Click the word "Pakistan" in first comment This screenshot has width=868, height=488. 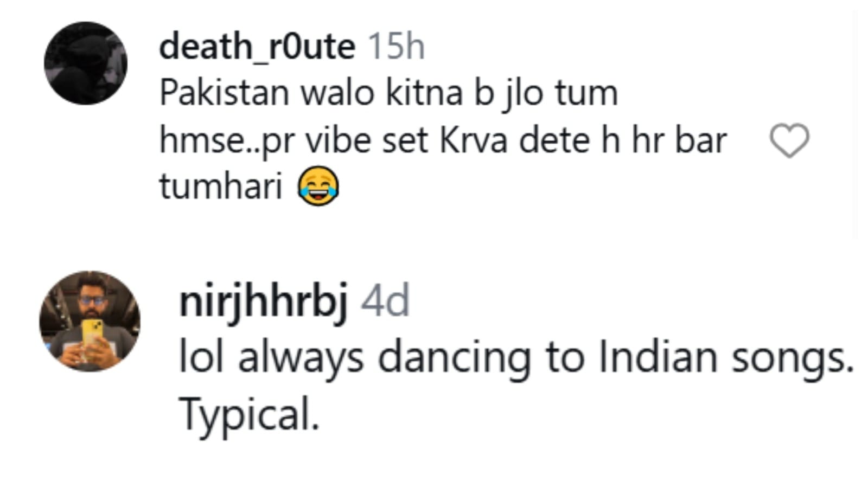[224, 93]
